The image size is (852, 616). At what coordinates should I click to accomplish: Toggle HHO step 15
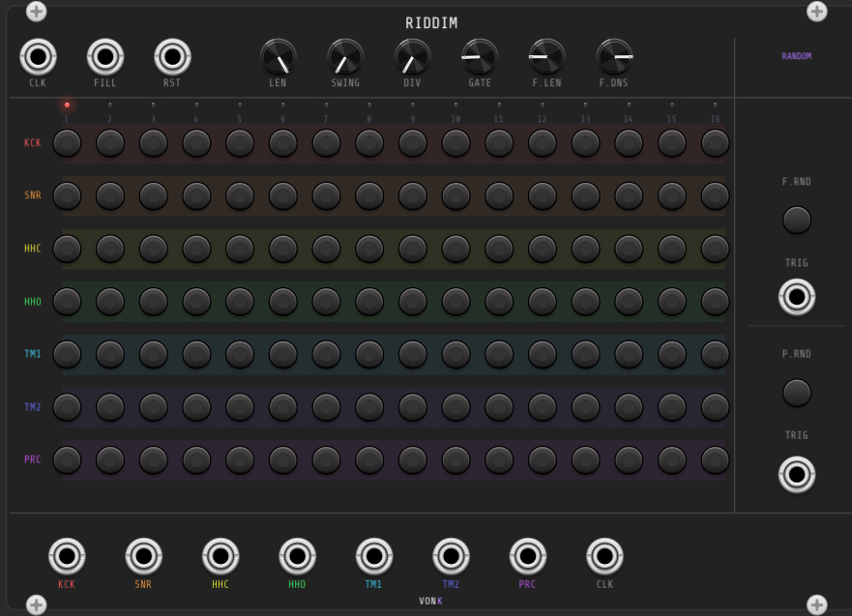(x=671, y=302)
